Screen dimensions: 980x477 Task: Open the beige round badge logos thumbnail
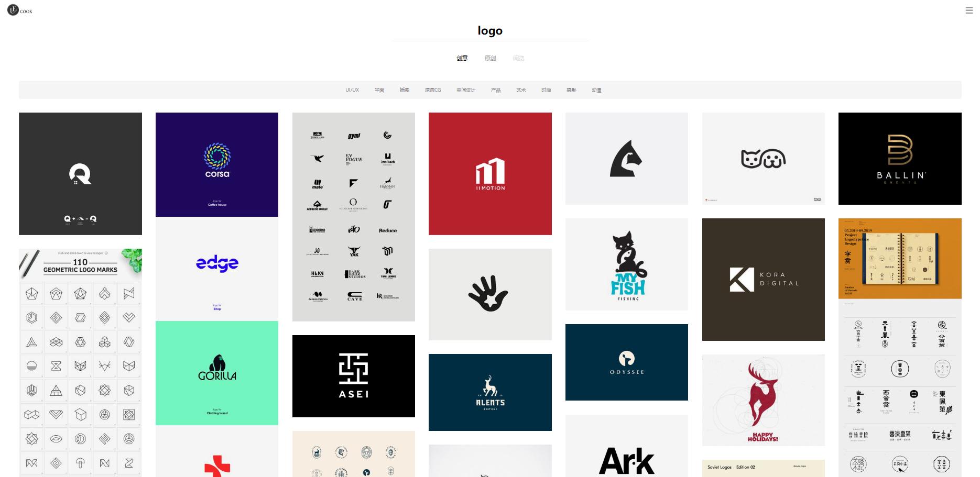[x=354, y=454]
